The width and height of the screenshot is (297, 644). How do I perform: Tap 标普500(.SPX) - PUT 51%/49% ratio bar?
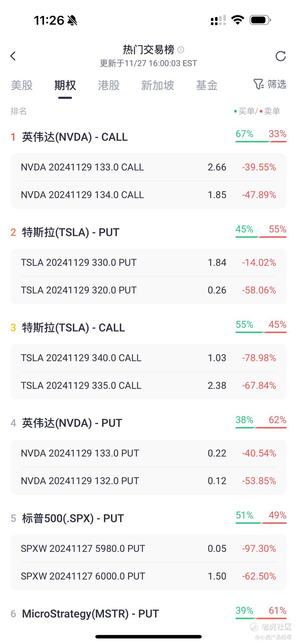(x=261, y=523)
